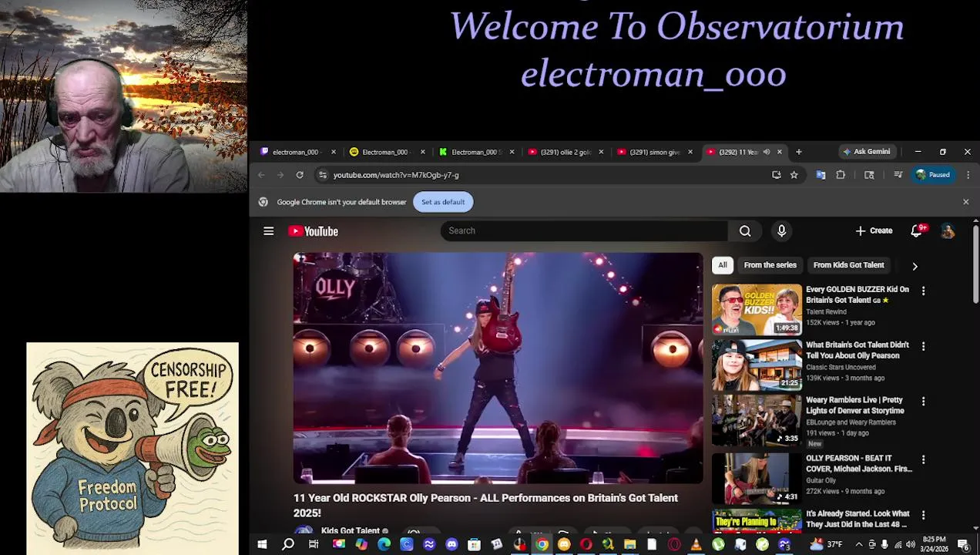Open the Google Translate extension icon
This screenshot has height=555, width=980.
coord(821,175)
